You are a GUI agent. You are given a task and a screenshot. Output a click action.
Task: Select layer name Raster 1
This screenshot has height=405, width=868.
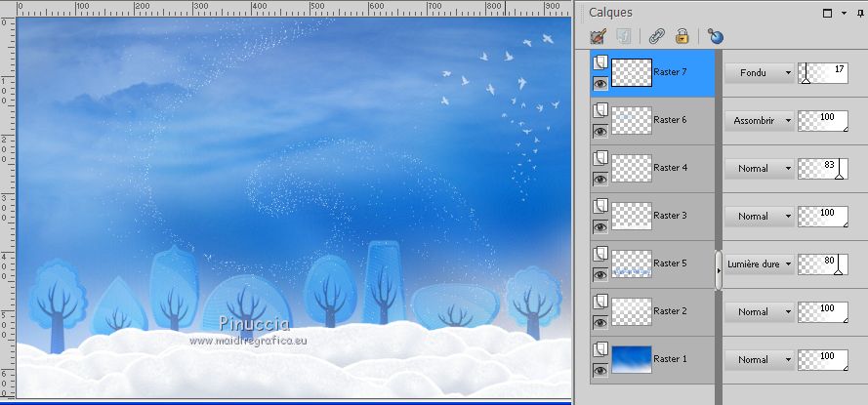[670, 358]
